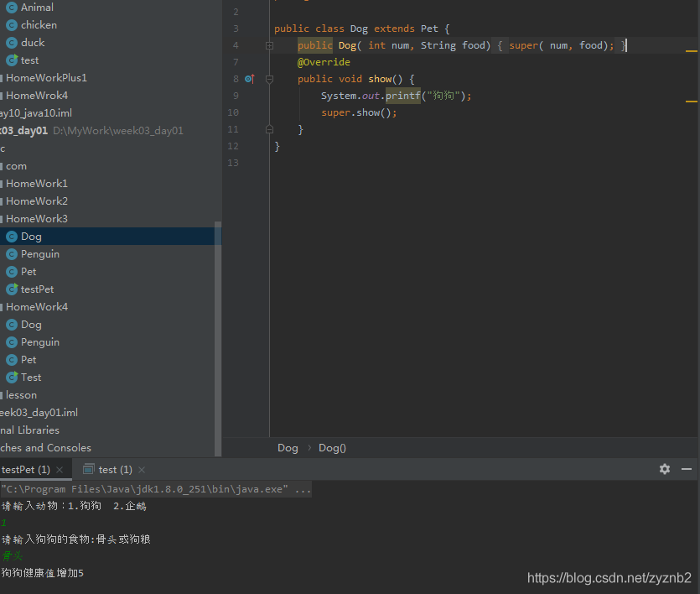
Task: Open Dog class under HomeWork4
Action: (31, 325)
